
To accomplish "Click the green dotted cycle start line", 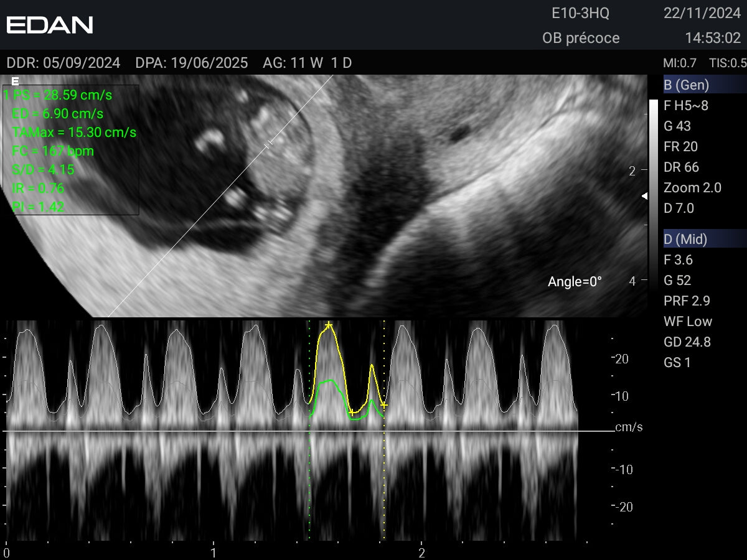I will click(x=309, y=429).
